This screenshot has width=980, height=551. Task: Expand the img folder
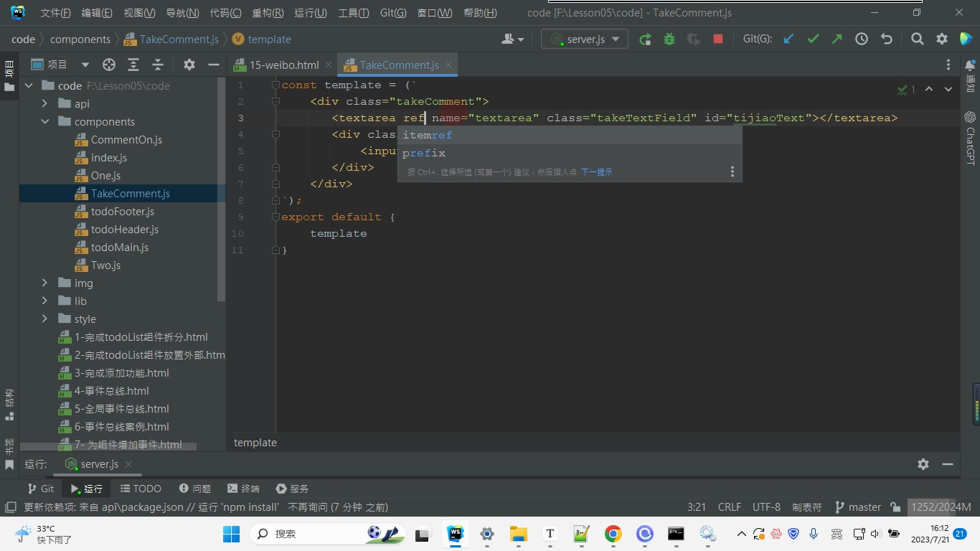pyautogui.click(x=44, y=283)
